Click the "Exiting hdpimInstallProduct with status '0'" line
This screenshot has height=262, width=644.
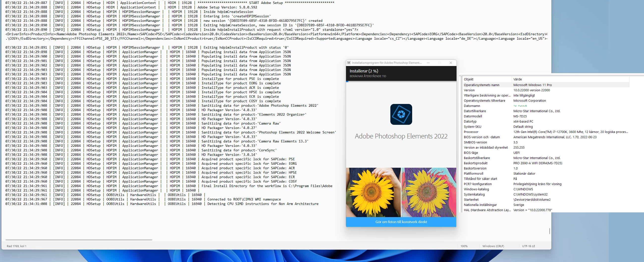tap(147, 48)
